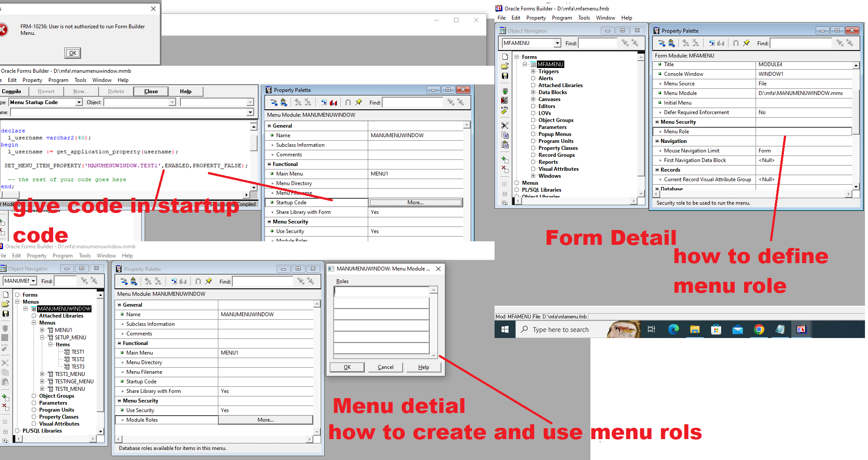The image size is (868, 460).
Task: Click green plus Create icon in MFAMENU navigator
Action: 505,159
